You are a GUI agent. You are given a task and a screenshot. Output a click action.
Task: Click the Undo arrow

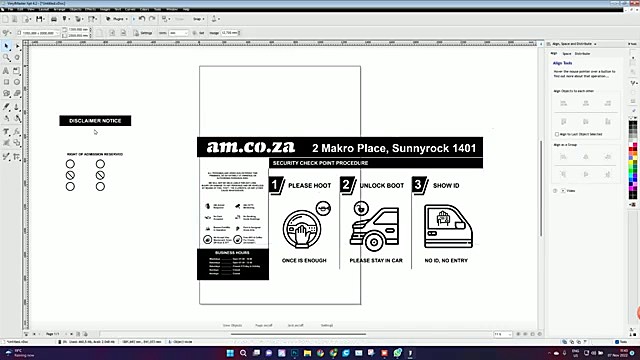[x=142, y=19]
